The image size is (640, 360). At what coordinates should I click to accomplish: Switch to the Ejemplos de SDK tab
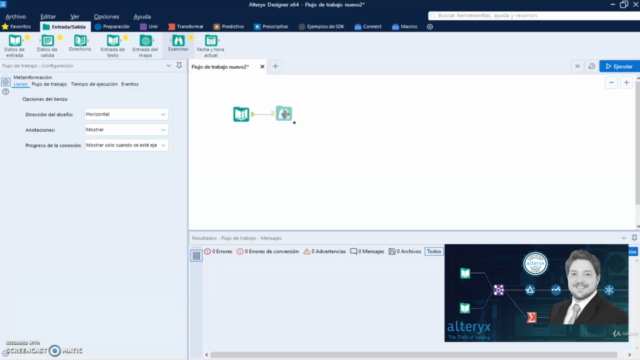tap(321, 27)
